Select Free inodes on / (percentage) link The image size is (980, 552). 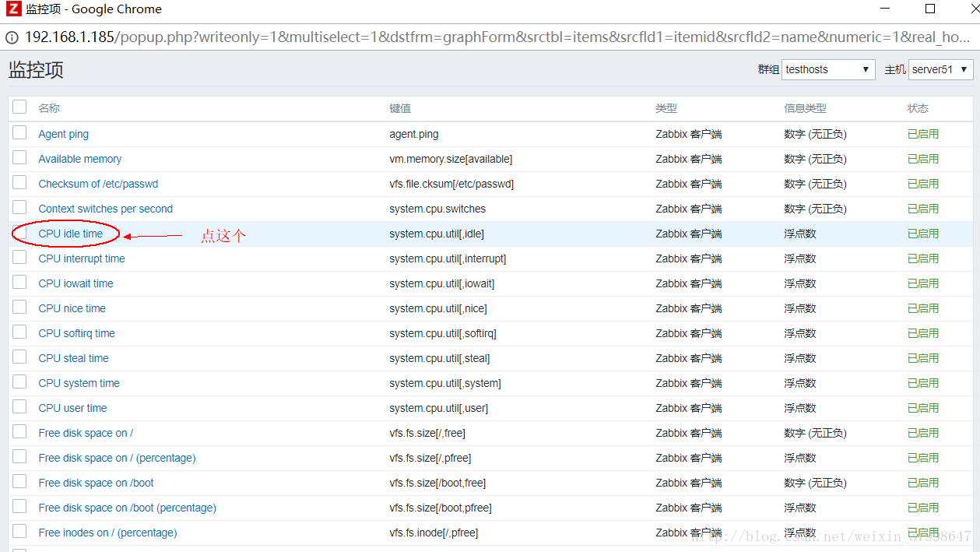[108, 533]
